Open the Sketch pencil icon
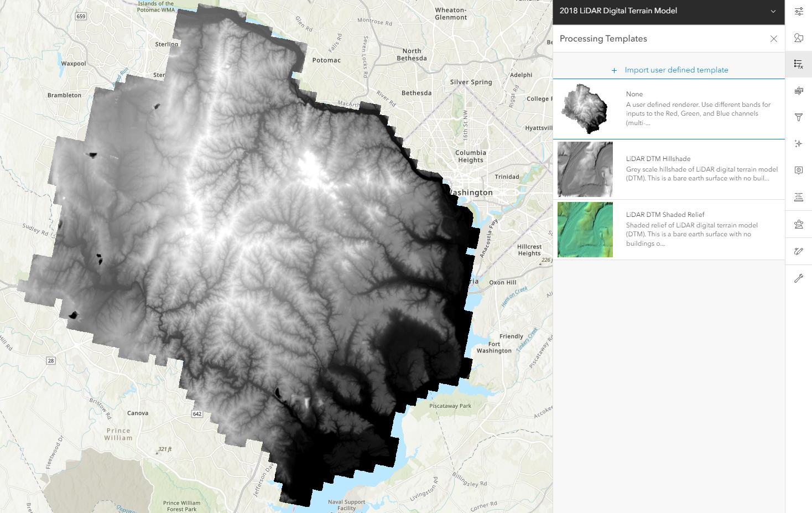This screenshot has height=513, width=812. click(x=799, y=251)
